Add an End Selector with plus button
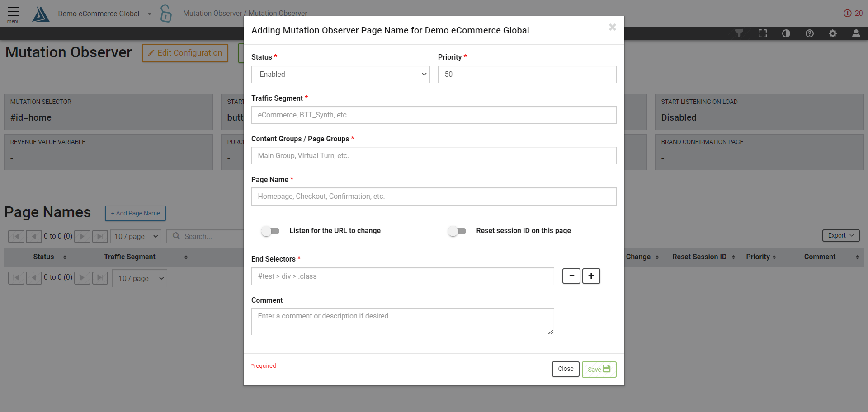 [x=591, y=276]
